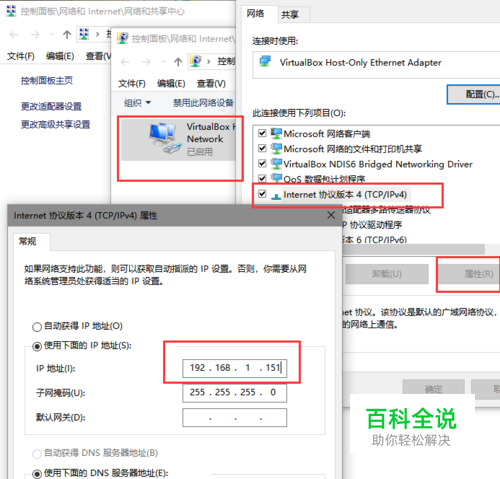Open 编辑(E) menu in Network Connections window
This screenshot has width=500, height=479.
[171, 83]
